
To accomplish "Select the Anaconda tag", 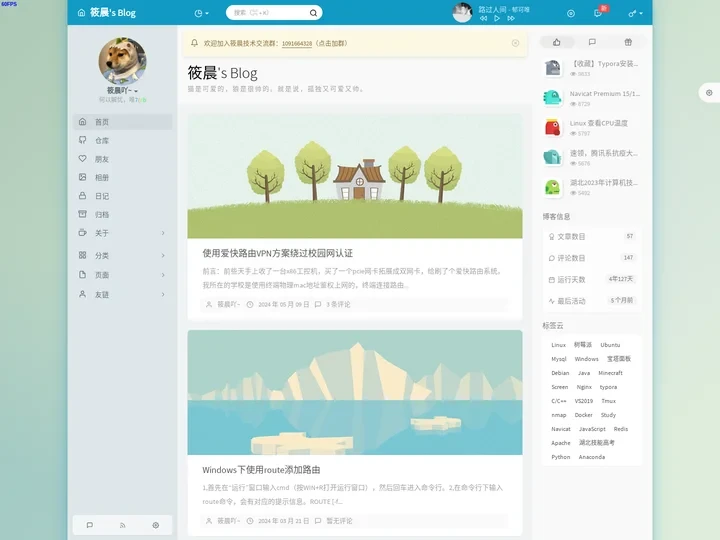I will [592, 457].
